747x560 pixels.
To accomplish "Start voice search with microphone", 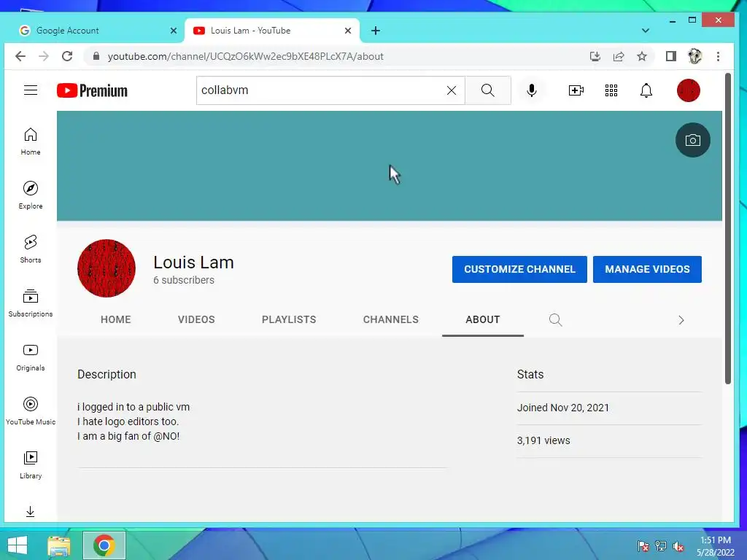I will click(532, 90).
